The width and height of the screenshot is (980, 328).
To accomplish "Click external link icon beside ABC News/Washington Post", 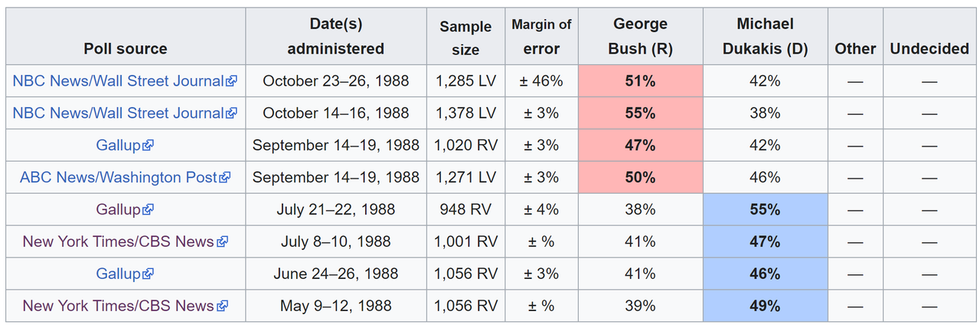I will (224, 178).
